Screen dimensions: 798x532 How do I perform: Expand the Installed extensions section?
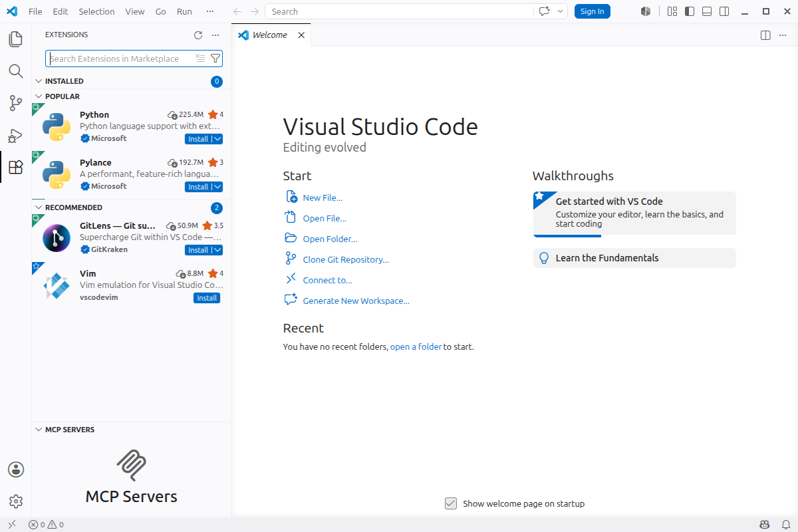click(38, 81)
